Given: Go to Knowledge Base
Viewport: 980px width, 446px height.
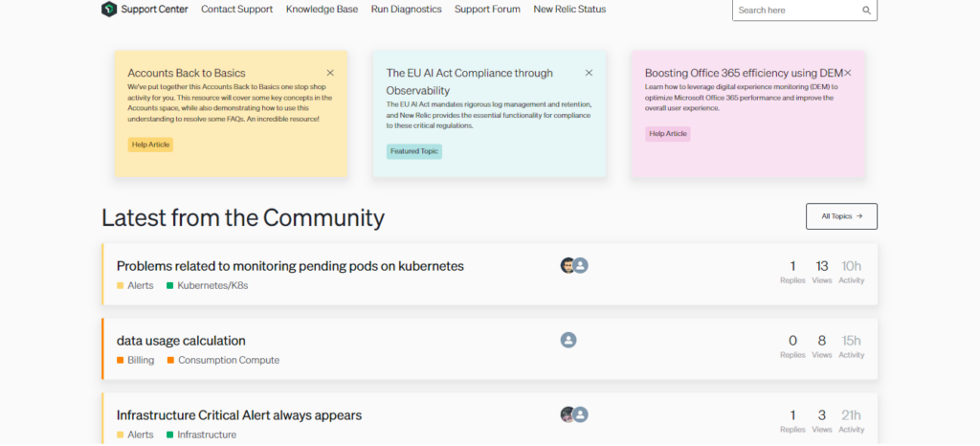Looking at the screenshot, I should point(322,10).
